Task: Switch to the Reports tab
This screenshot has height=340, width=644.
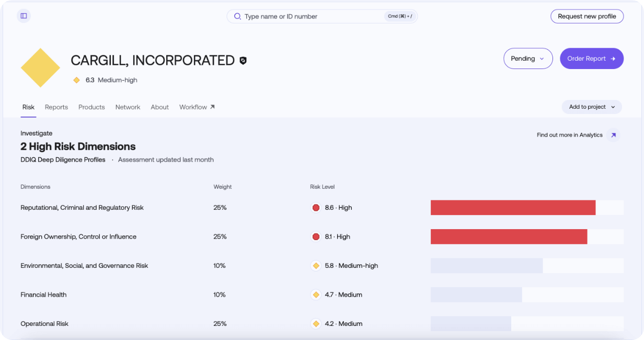Action: pos(56,107)
